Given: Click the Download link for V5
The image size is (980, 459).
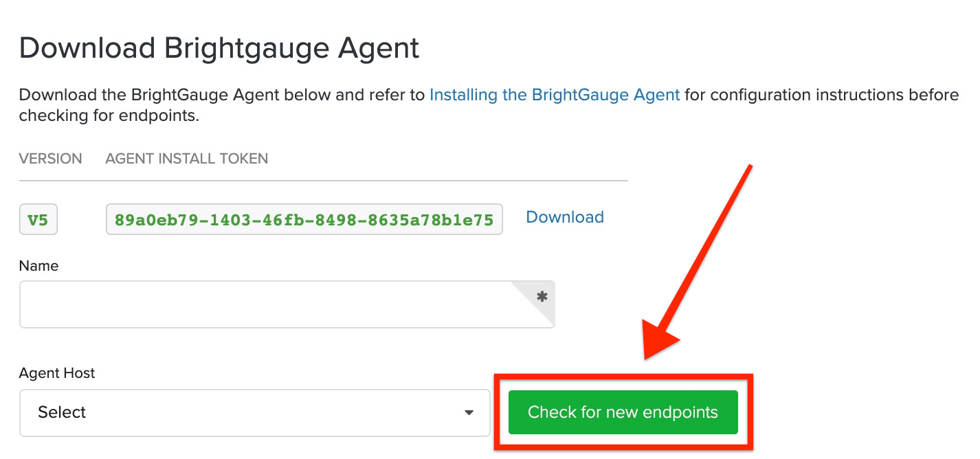Looking at the screenshot, I should [x=565, y=217].
